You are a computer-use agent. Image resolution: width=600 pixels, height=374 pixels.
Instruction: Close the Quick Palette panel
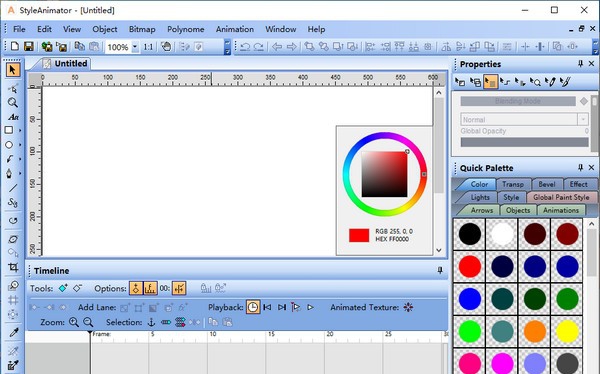click(592, 168)
